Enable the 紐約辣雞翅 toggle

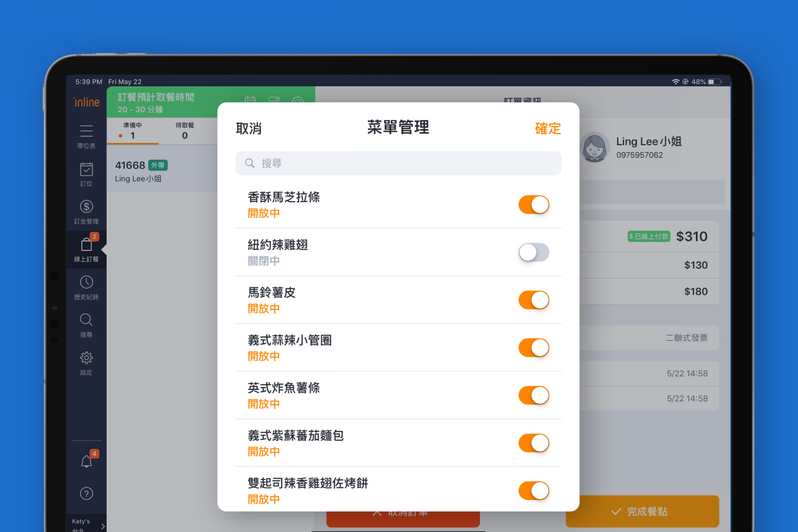point(533,252)
